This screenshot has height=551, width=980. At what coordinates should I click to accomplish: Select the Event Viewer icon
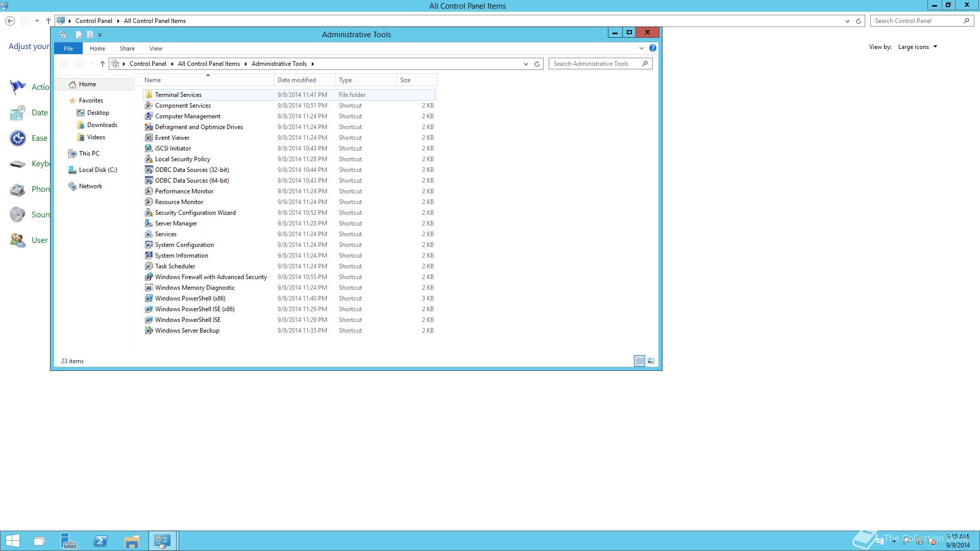(x=149, y=138)
